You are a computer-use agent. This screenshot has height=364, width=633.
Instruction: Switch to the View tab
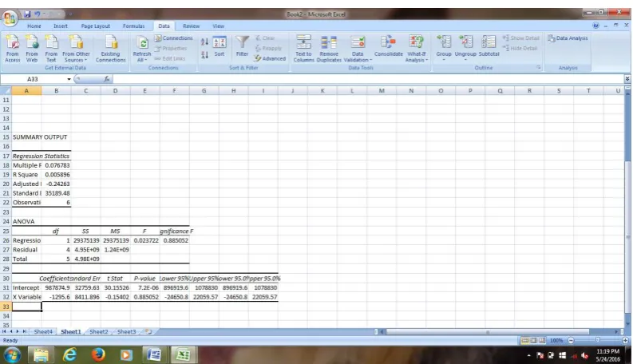pyautogui.click(x=219, y=26)
